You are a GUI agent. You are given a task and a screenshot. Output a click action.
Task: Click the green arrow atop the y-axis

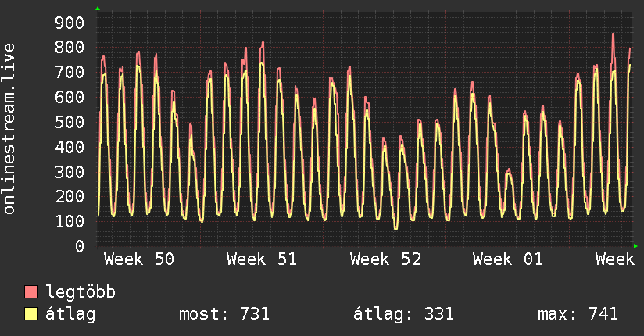click(x=98, y=9)
